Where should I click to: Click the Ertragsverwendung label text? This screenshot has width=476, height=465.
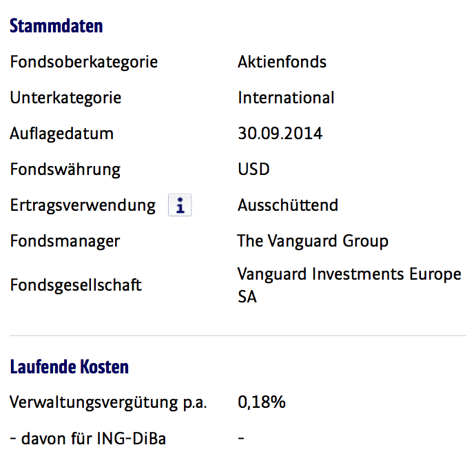[83, 205]
